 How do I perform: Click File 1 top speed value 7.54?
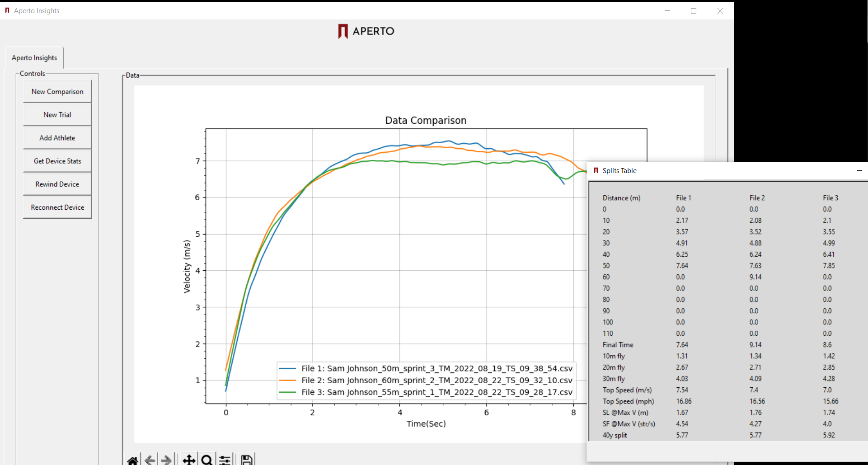[x=682, y=390]
